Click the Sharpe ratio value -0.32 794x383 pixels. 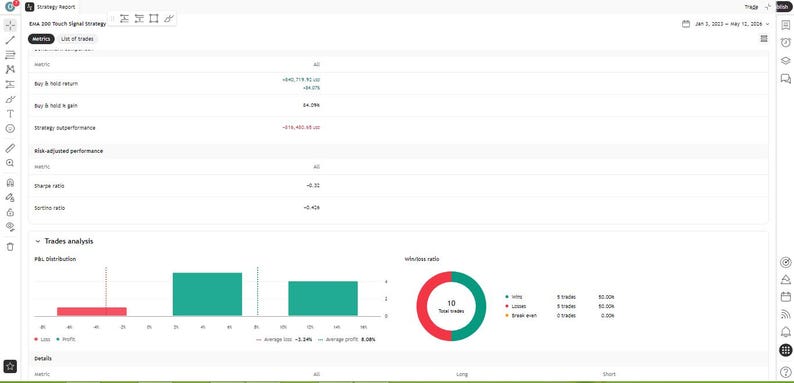[313, 186]
